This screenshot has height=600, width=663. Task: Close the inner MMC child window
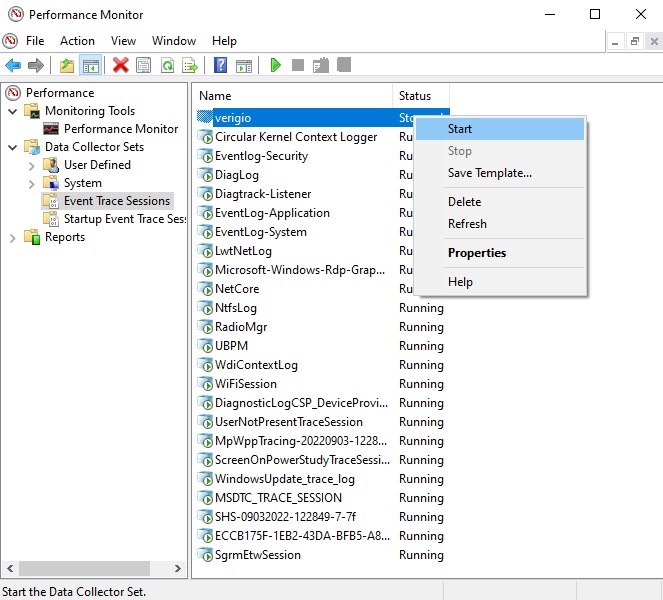pyautogui.click(x=654, y=42)
